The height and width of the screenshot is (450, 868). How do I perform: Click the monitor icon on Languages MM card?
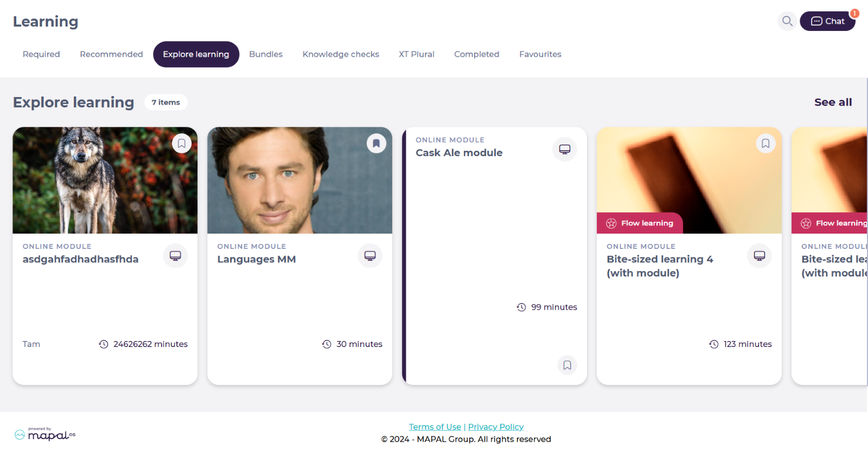tap(370, 255)
